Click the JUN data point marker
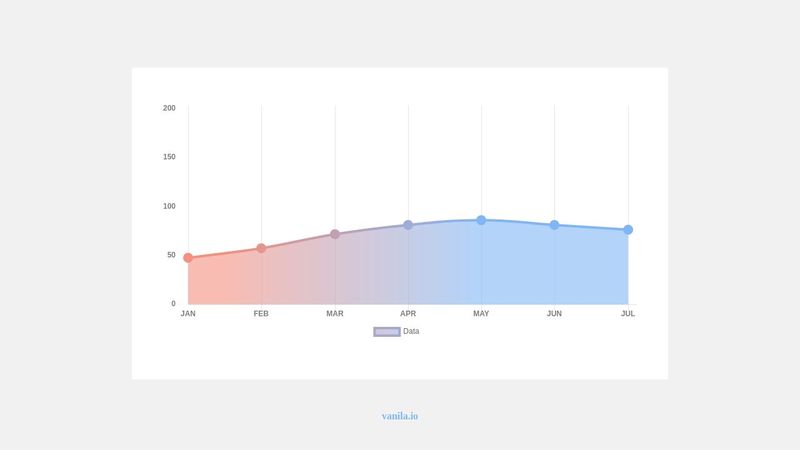 pyautogui.click(x=555, y=225)
